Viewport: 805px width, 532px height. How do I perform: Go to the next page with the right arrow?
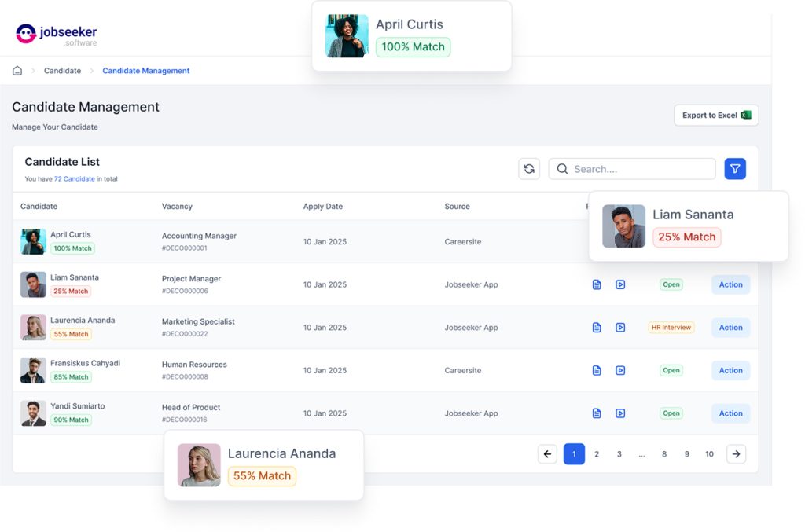point(736,454)
